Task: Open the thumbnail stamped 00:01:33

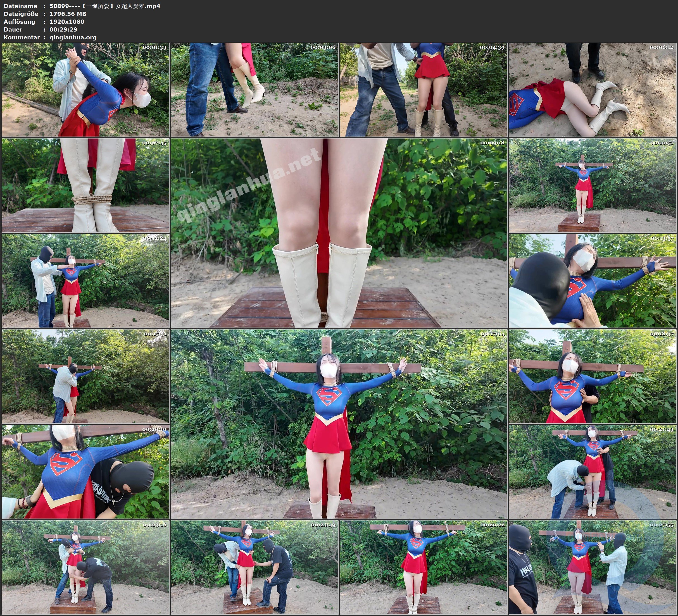Action: 85,90
